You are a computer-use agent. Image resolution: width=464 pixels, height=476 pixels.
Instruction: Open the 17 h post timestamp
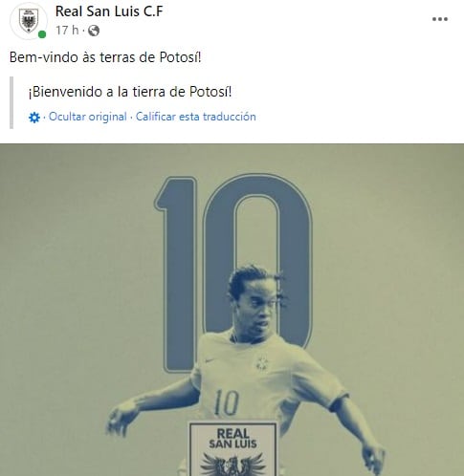point(67,31)
